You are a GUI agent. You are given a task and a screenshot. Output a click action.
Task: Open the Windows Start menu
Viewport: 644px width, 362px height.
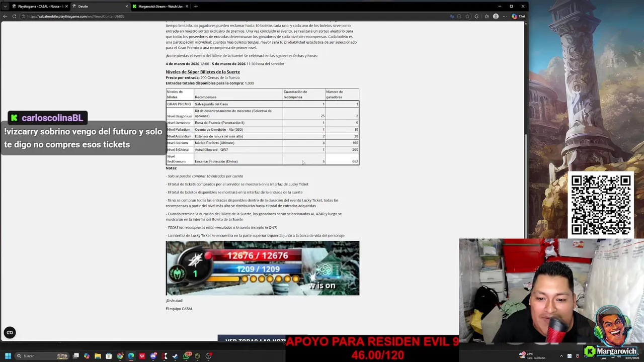tap(8, 356)
